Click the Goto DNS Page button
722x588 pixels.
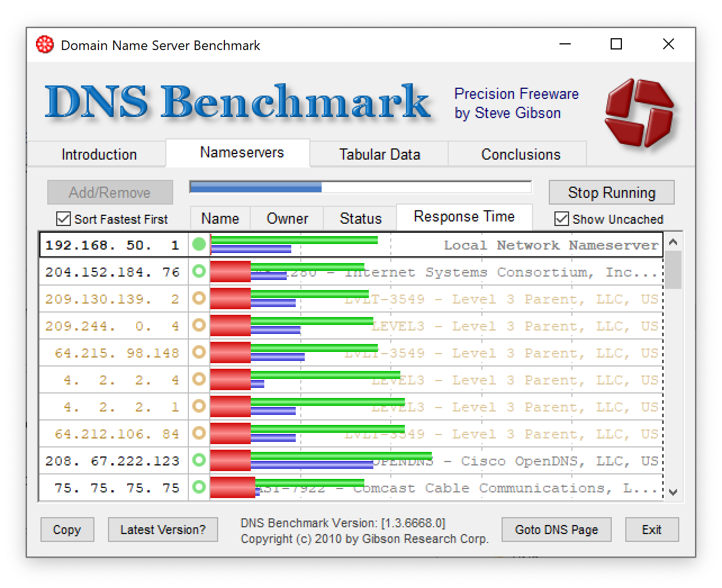pyautogui.click(x=556, y=530)
